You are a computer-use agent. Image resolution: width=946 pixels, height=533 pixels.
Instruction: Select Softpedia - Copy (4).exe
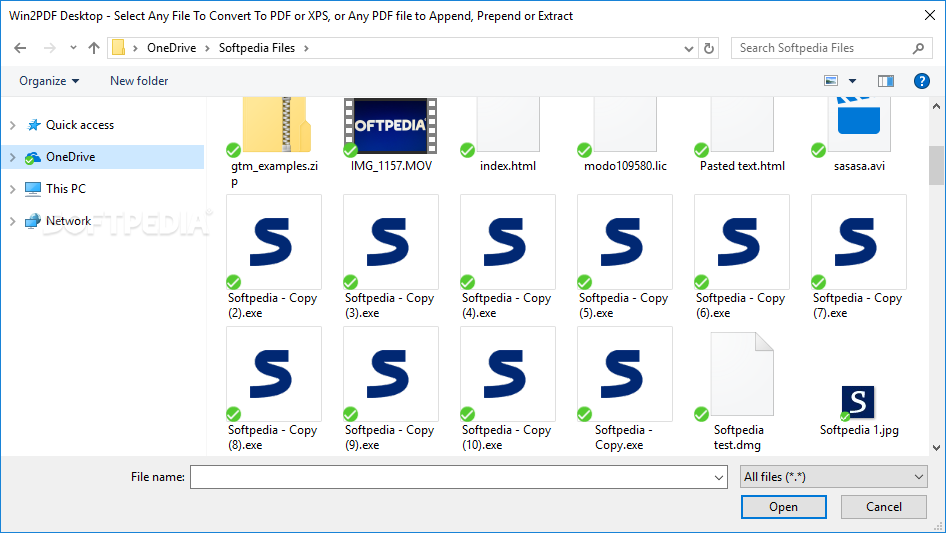coord(508,257)
